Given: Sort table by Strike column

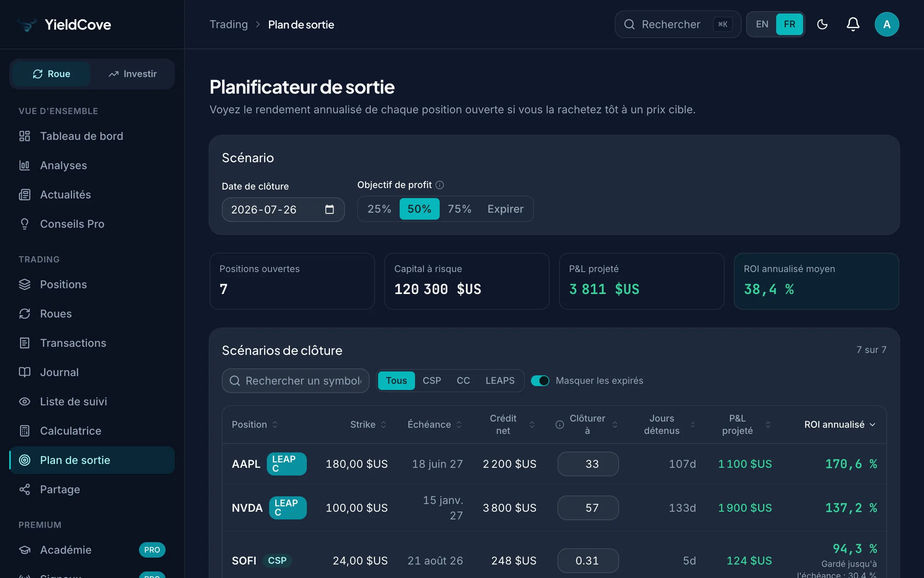Looking at the screenshot, I should click(368, 425).
